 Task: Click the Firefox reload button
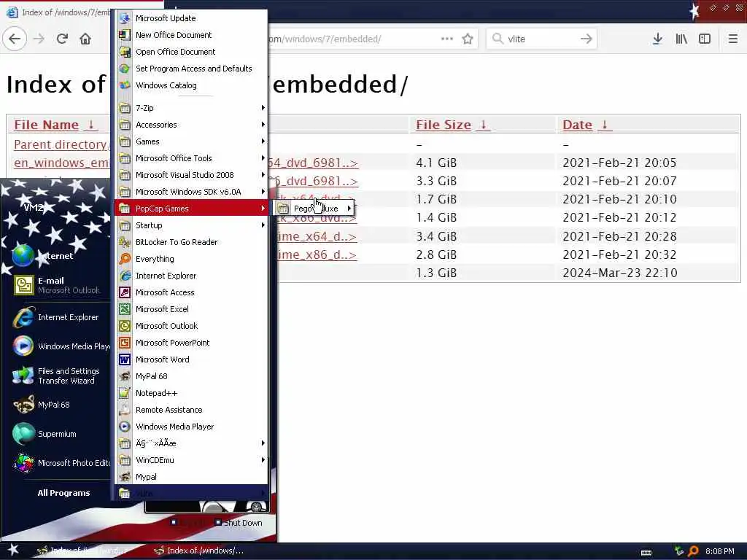[x=62, y=39]
